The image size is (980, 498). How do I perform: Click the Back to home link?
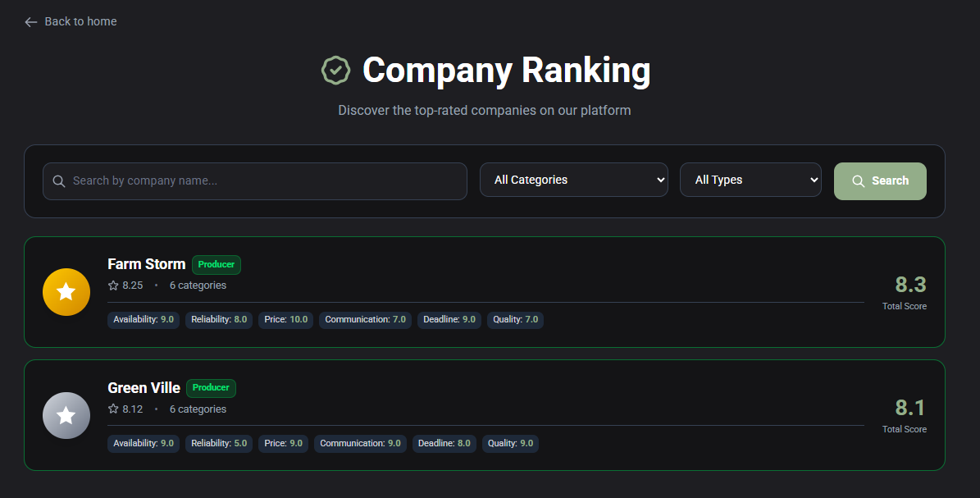(x=80, y=21)
